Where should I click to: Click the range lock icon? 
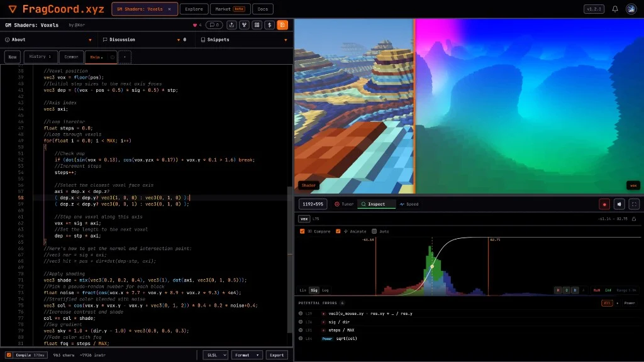point(634,219)
